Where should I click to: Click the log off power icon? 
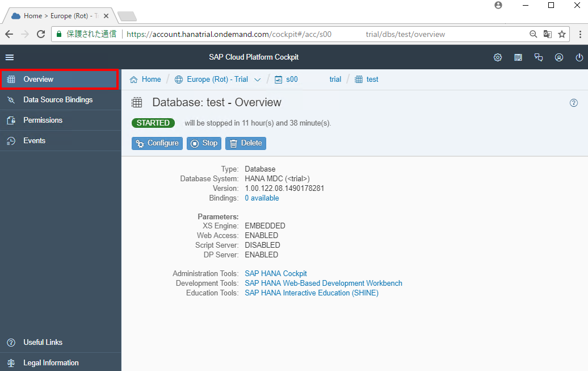click(x=579, y=57)
